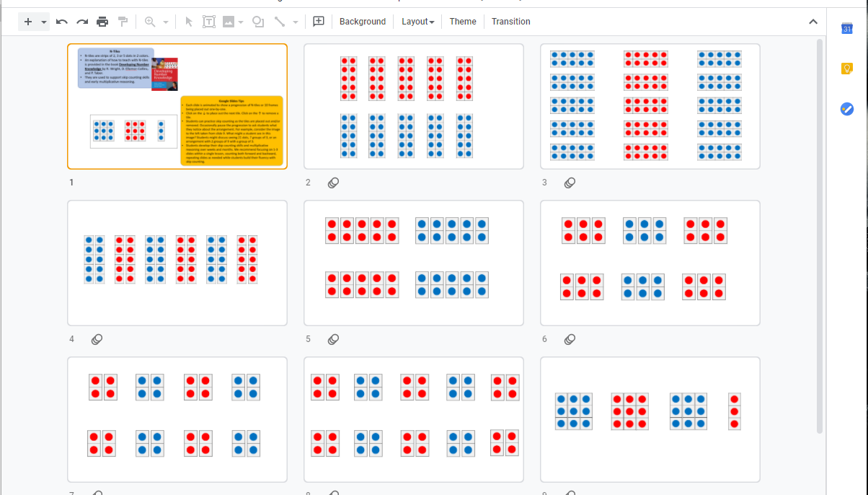Screen dimensions: 868x495
Task: Select the paint format tool
Action: (123, 22)
